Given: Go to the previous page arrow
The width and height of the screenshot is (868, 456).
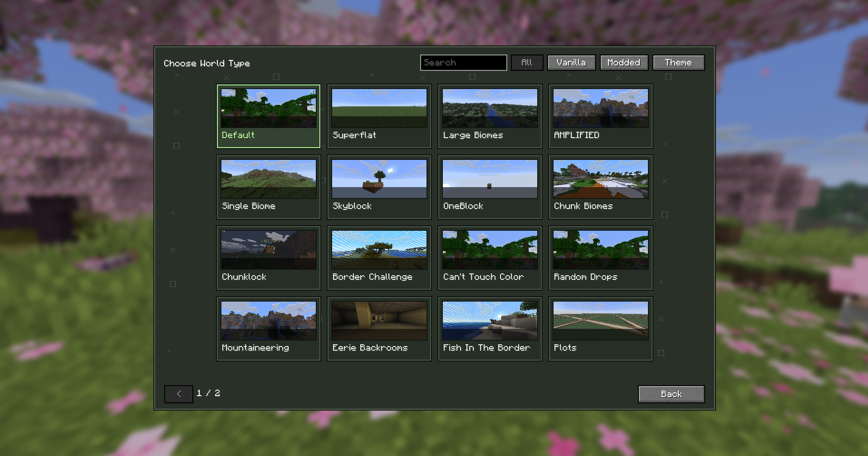Looking at the screenshot, I should point(179,394).
